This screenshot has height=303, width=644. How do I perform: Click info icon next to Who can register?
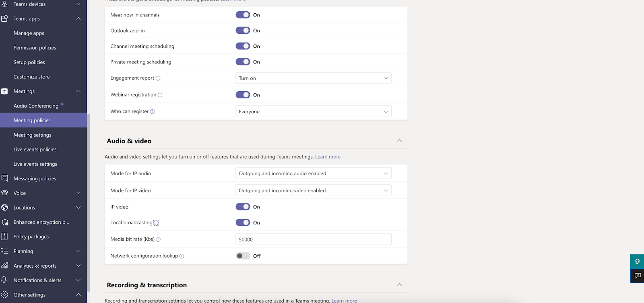tap(152, 112)
